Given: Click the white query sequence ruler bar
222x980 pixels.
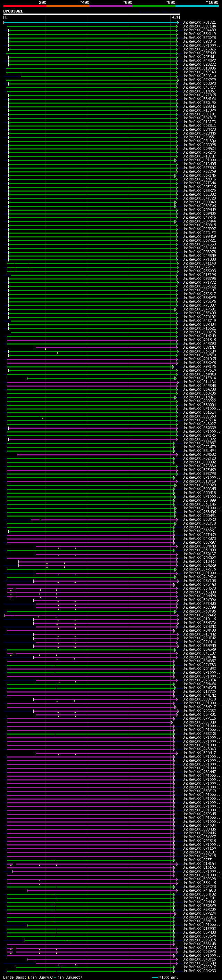Looking at the screenshot, I should [92, 15].
